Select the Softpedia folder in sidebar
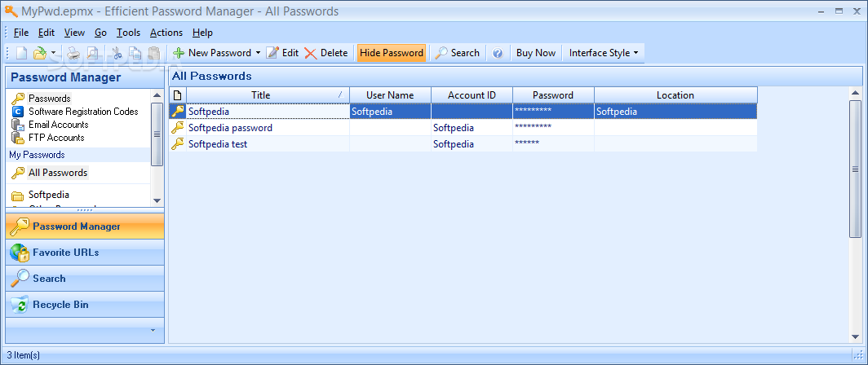The width and height of the screenshot is (868, 365). (x=49, y=195)
